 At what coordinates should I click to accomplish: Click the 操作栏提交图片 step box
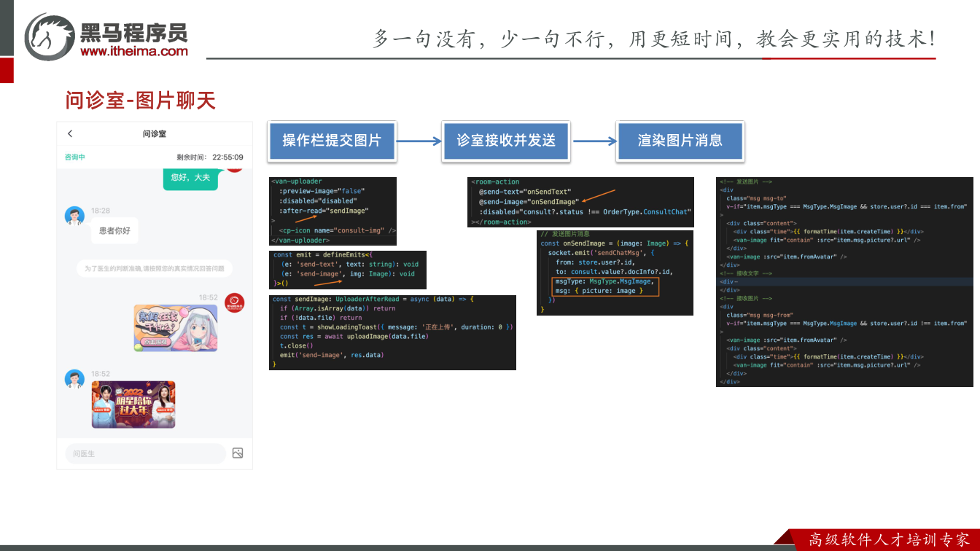tap(332, 141)
